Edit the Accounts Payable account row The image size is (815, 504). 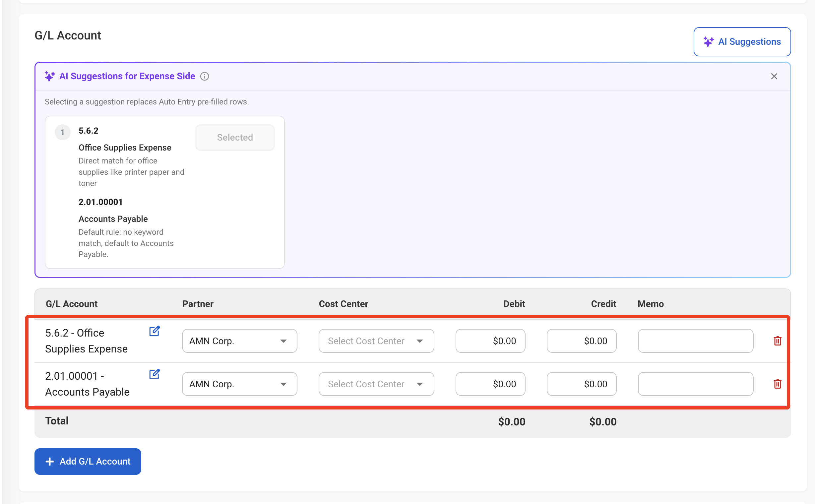coord(154,374)
